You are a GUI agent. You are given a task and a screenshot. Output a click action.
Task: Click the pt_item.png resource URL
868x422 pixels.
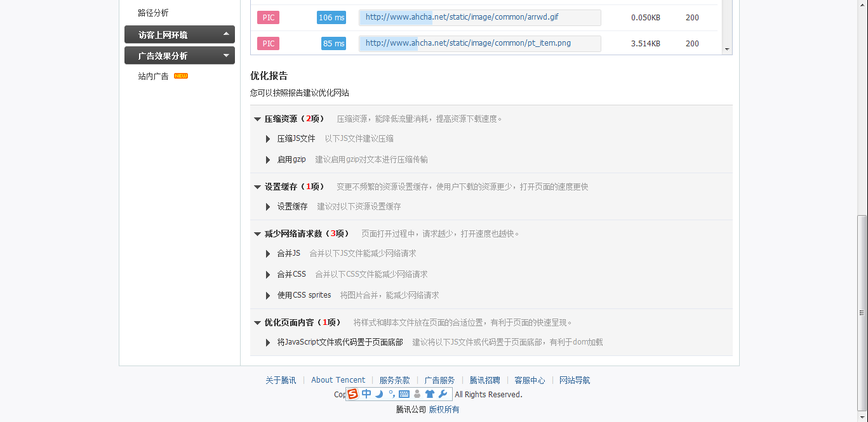click(x=468, y=43)
